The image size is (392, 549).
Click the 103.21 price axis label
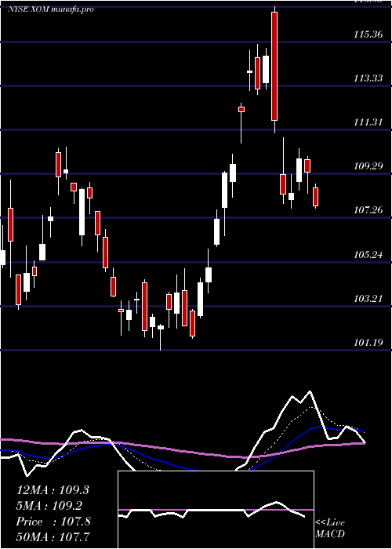368,299
